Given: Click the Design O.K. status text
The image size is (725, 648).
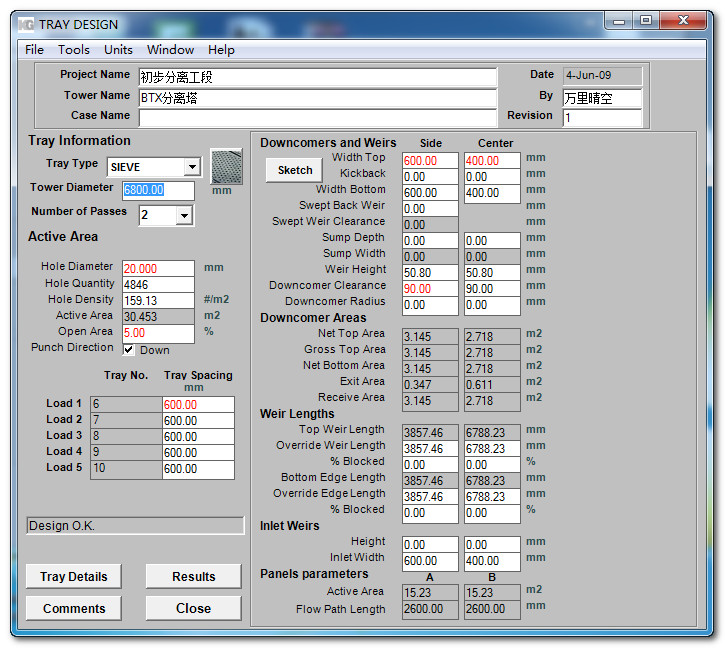Looking at the screenshot, I should (135, 526).
